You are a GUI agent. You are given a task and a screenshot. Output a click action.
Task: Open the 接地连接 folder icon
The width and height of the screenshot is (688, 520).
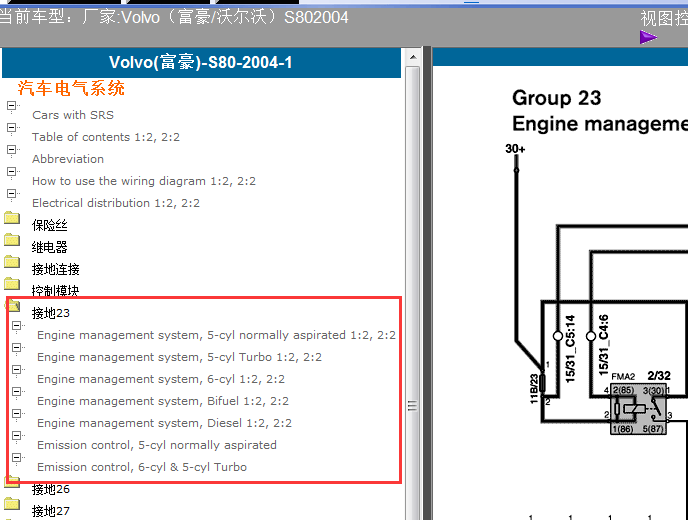click(12, 262)
